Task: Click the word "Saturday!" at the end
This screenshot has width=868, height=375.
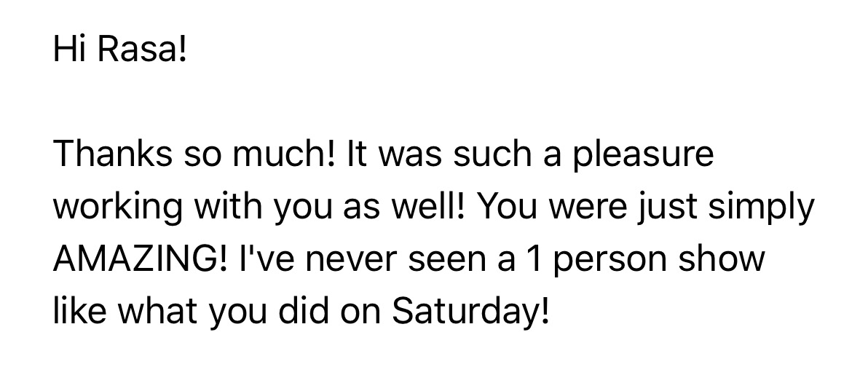Action: 469,312
